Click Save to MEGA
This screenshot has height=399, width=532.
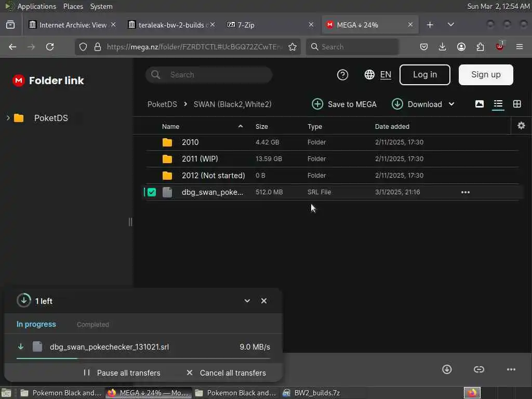pyautogui.click(x=344, y=104)
